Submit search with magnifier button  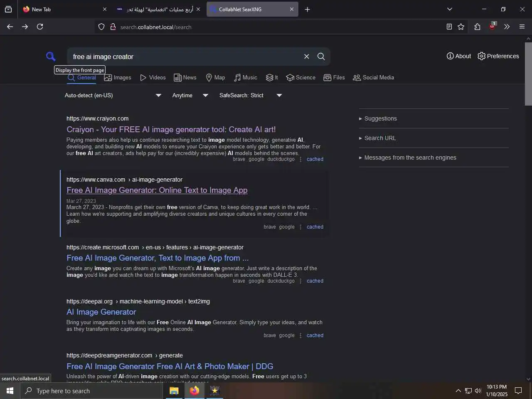(x=321, y=57)
